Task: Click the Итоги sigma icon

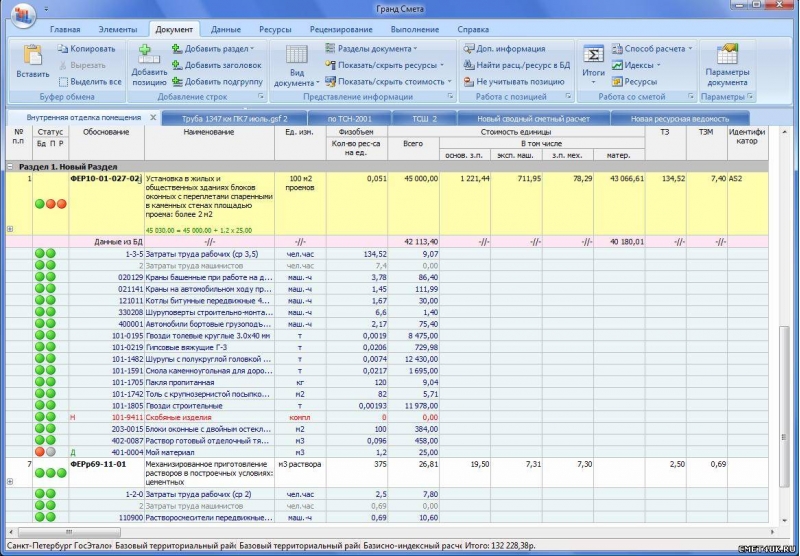Action: click(593, 54)
